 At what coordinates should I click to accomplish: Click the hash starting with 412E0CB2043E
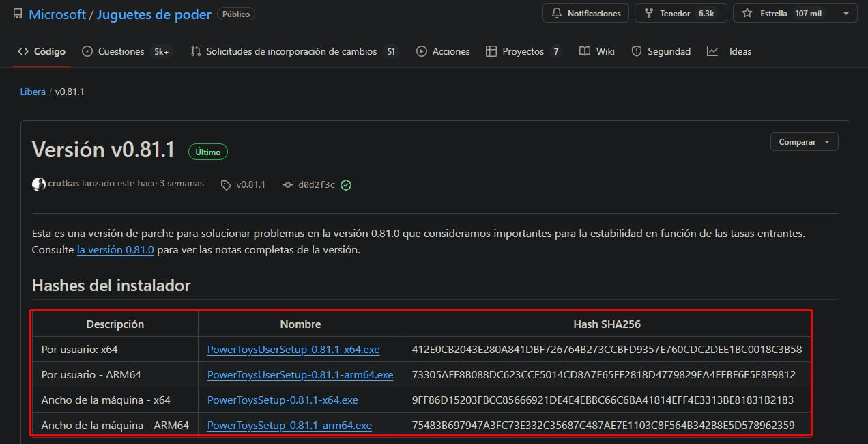[607, 349]
